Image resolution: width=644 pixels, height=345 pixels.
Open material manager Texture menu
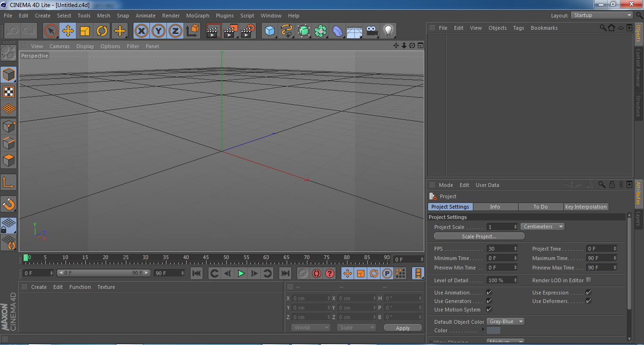[106, 287]
